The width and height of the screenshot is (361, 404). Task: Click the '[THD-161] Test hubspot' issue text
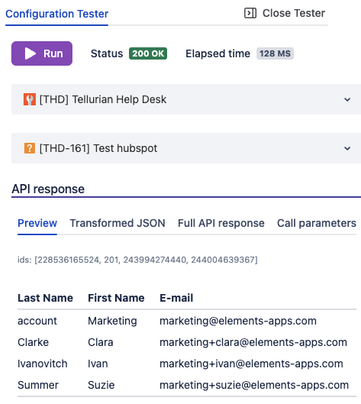tap(98, 148)
